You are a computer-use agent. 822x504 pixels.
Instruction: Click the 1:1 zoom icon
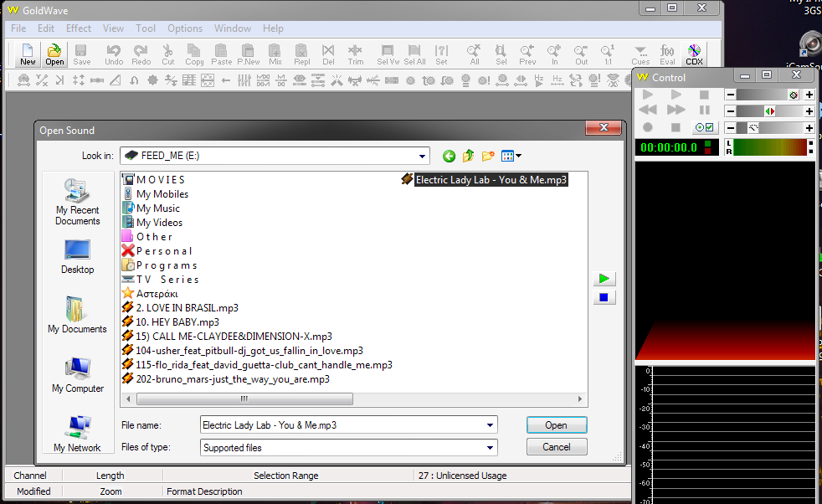point(608,54)
